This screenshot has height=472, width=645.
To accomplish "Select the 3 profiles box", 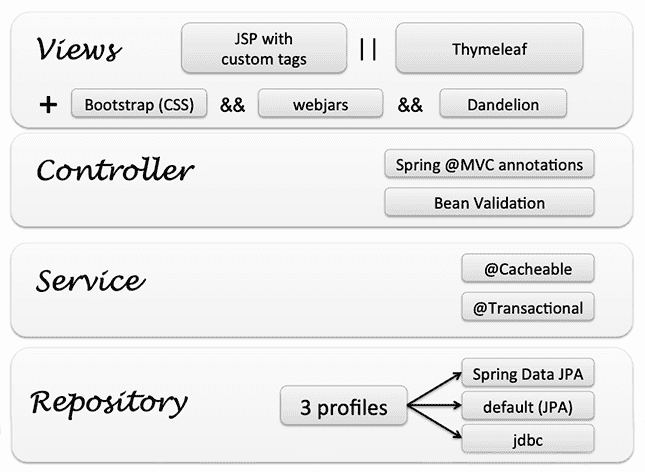I will pos(344,407).
